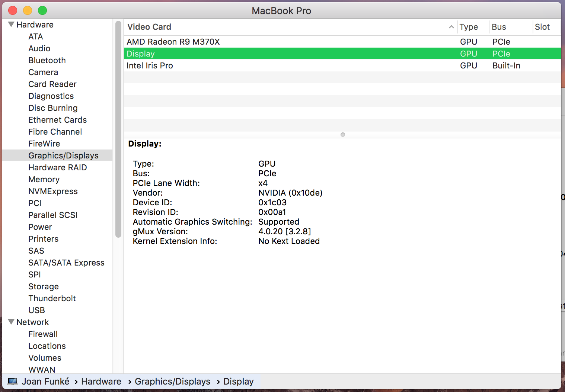Image resolution: width=565 pixels, height=392 pixels.
Task: Select the highlighted Display row
Action: [x=342, y=54]
